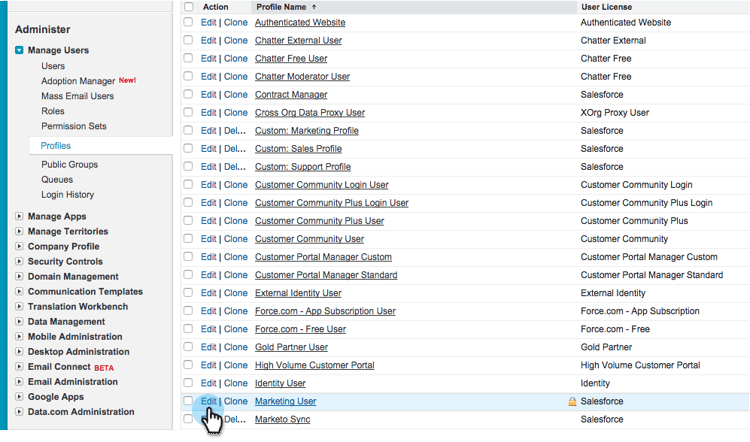The height and width of the screenshot is (442, 750).
Task: Open Roles in the sidebar
Action: (x=53, y=111)
